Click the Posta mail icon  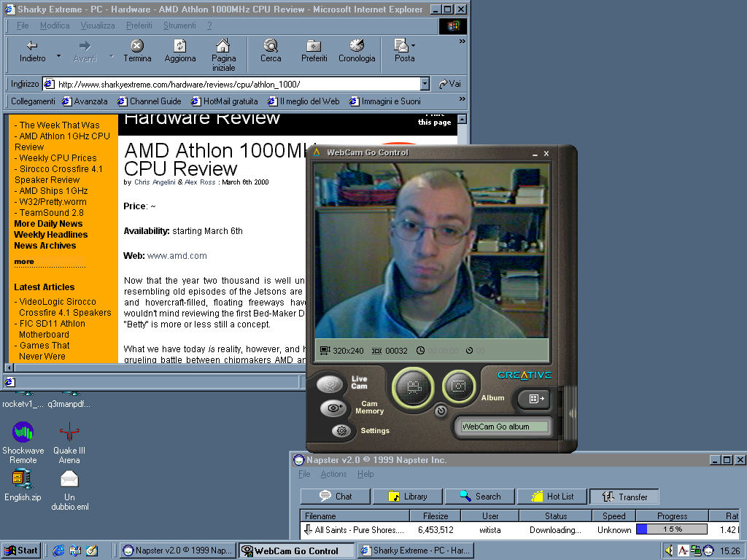(x=401, y=46)
